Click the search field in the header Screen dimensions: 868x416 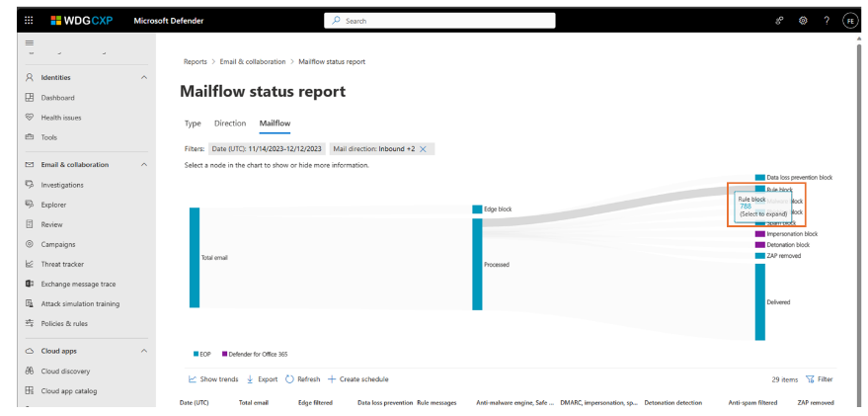439,21
